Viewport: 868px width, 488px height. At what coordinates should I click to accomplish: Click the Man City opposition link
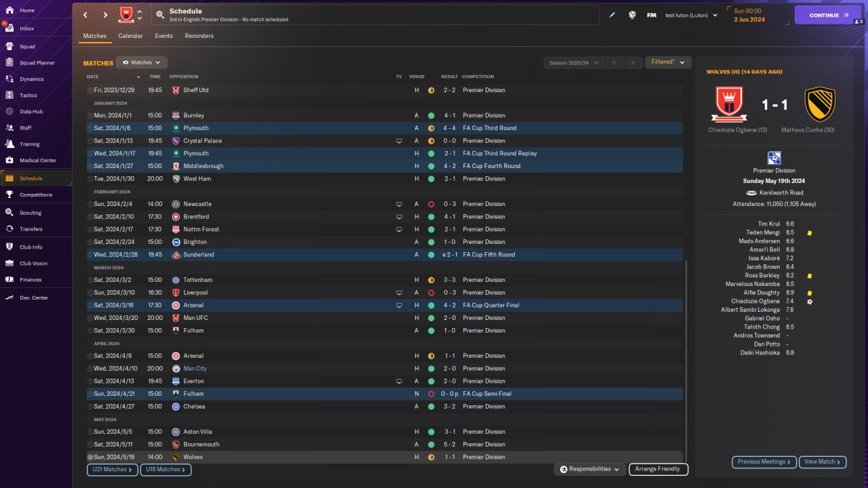pyautogui.click(x=195, y=369)
